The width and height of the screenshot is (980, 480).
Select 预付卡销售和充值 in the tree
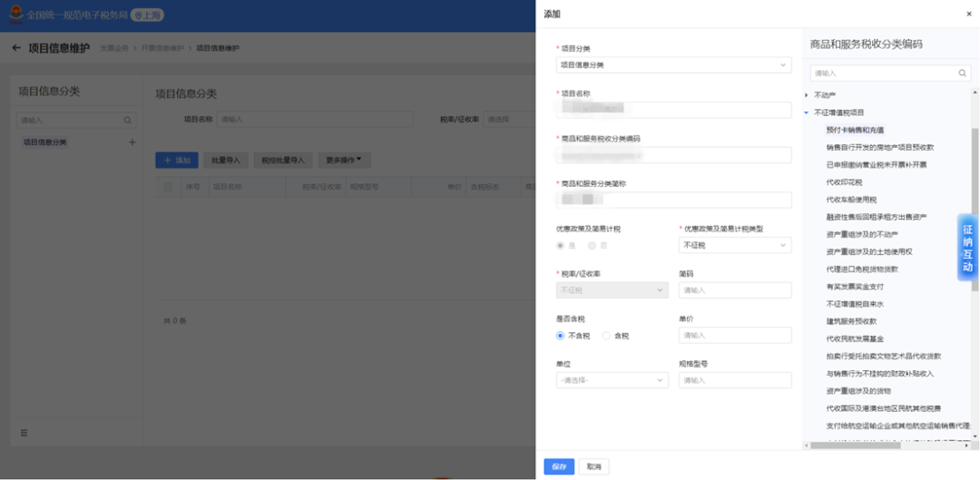[855, 130]
